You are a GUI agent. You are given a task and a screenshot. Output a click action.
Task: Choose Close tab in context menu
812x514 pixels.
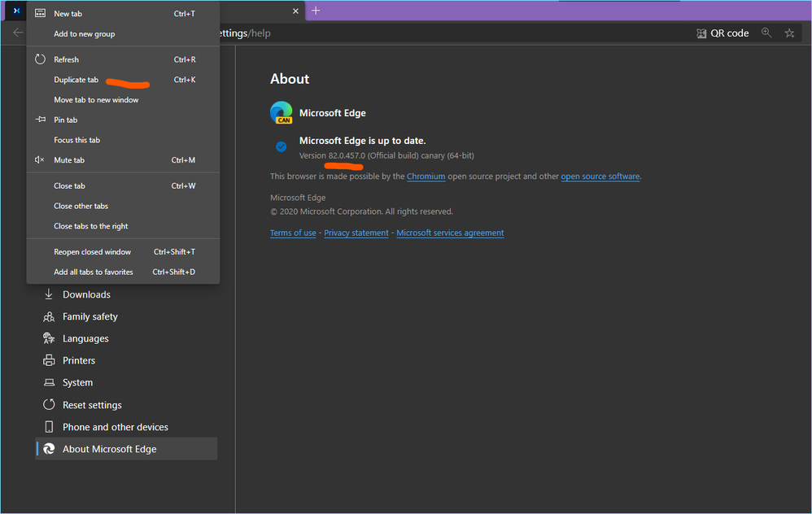tap(123, 185)
